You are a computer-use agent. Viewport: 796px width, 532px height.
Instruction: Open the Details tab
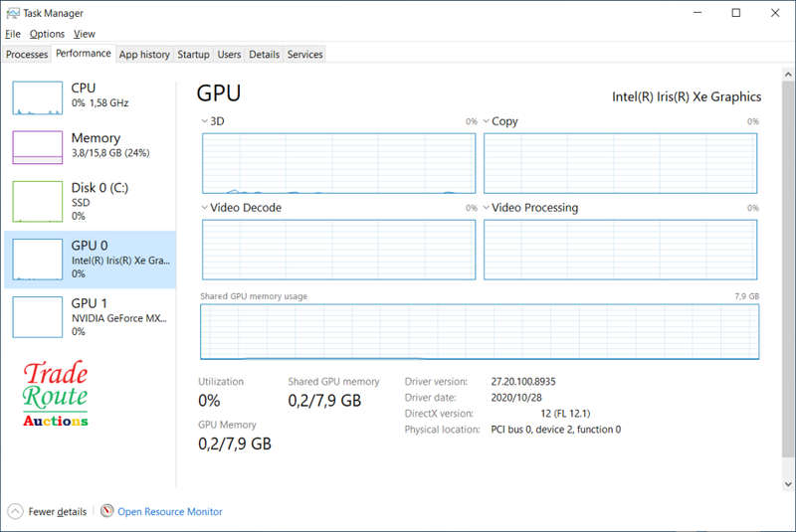coord(264,55)
